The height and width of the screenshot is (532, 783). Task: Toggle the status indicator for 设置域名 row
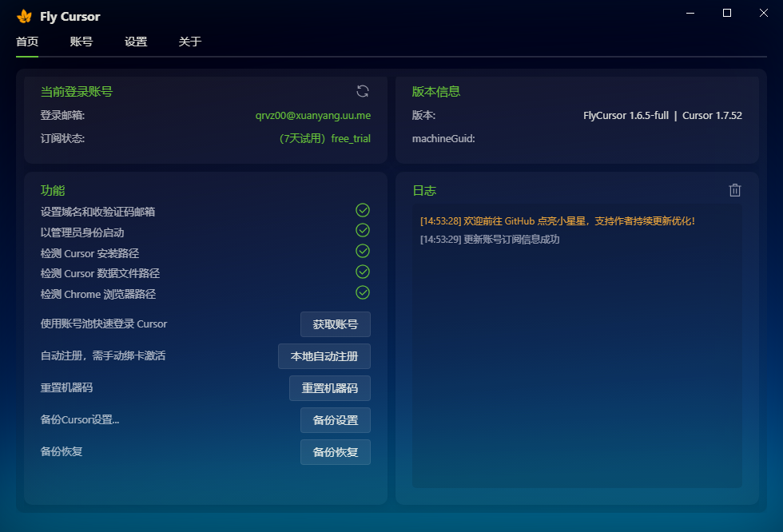(363, 210)
